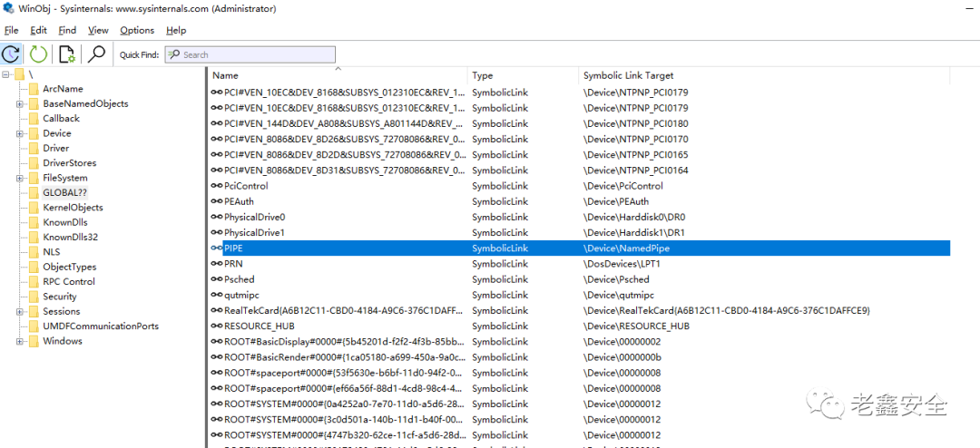Click the \Device\0000000b target text
The image size is (980, 448).
(x=622, y=357)
